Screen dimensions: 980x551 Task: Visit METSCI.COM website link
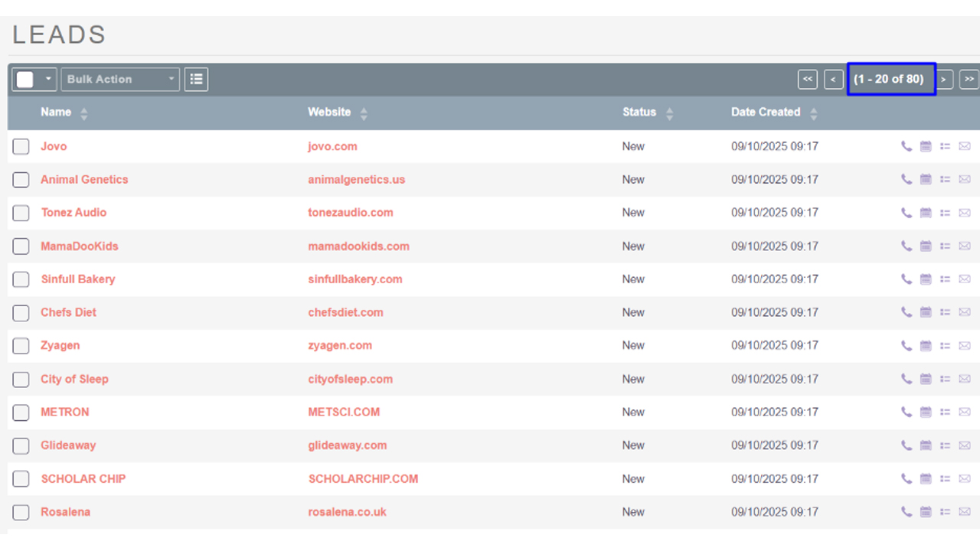click(x=344, y=412)
